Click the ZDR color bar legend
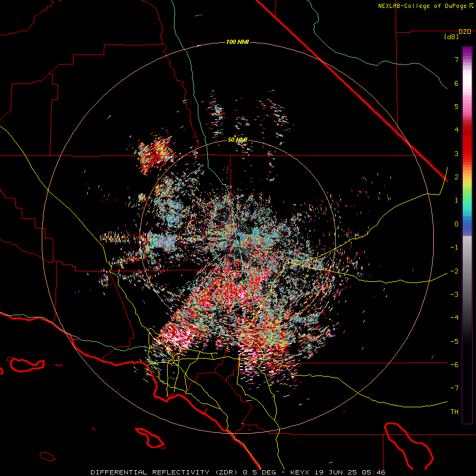This screenshot has width=476, height=476. coord(467,235)
